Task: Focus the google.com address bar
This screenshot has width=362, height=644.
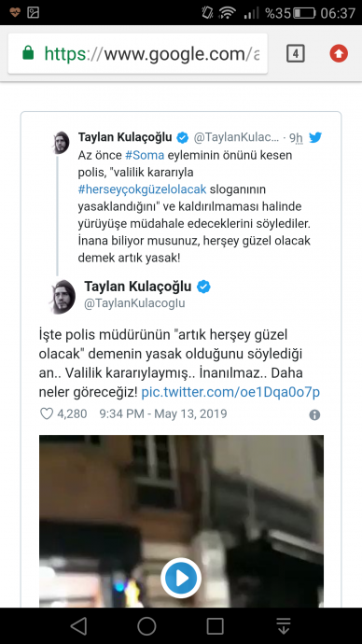Action: pyautogui.click(x=138, y=53)
